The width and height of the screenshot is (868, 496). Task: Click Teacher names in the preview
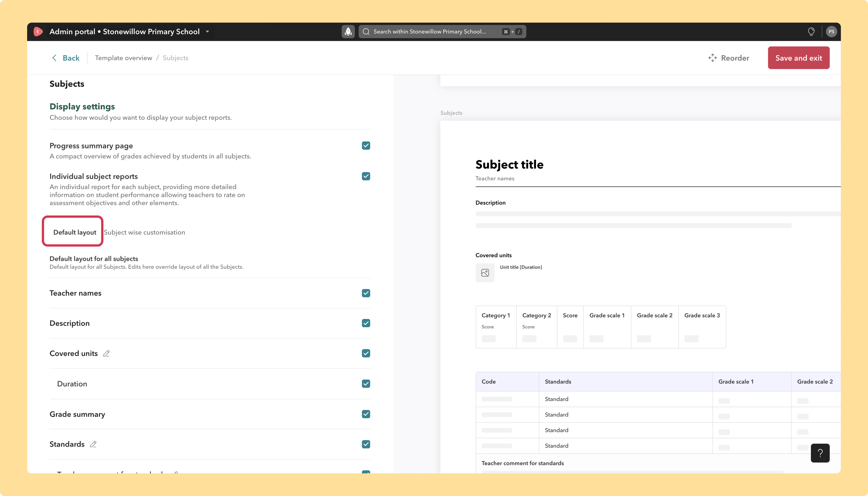coord(495,178)
